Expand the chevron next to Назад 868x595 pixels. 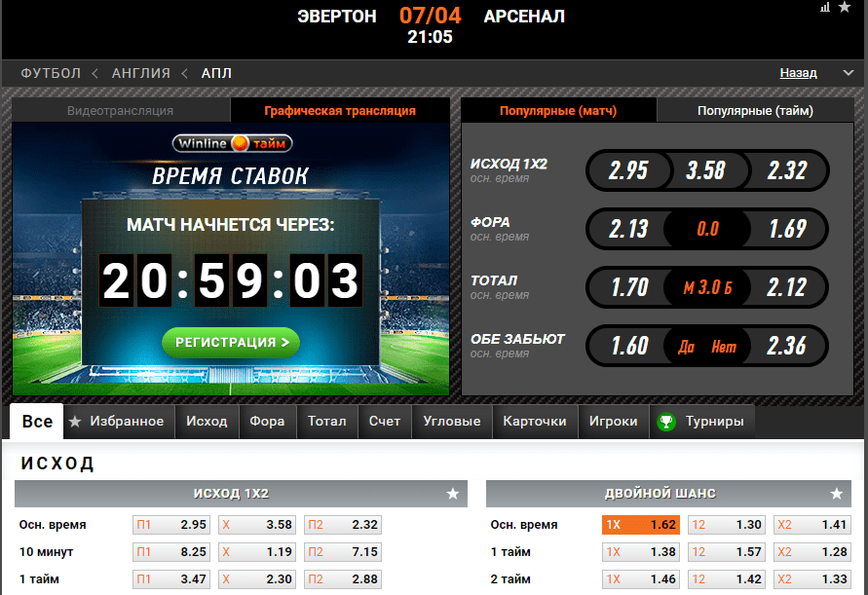click(849, 73)
